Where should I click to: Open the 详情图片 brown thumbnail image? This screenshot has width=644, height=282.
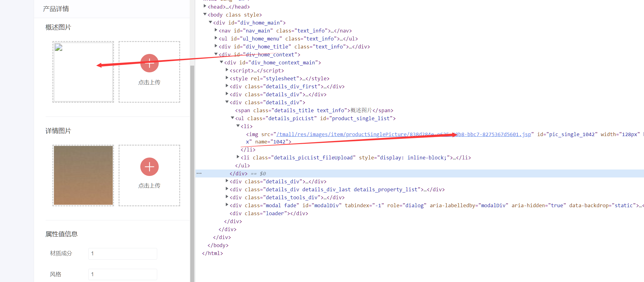coord(83,175)
